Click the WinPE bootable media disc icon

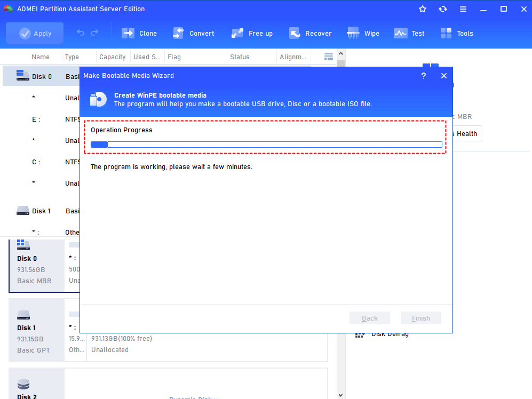98,99
